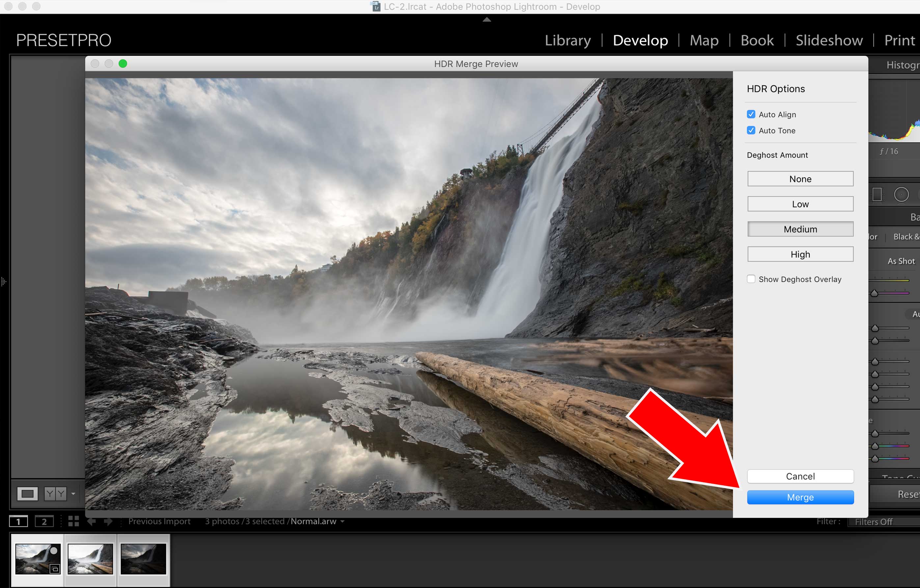920x588 pixels.
Task: Select the Book module tab
Action: click(x=755, y=40)
